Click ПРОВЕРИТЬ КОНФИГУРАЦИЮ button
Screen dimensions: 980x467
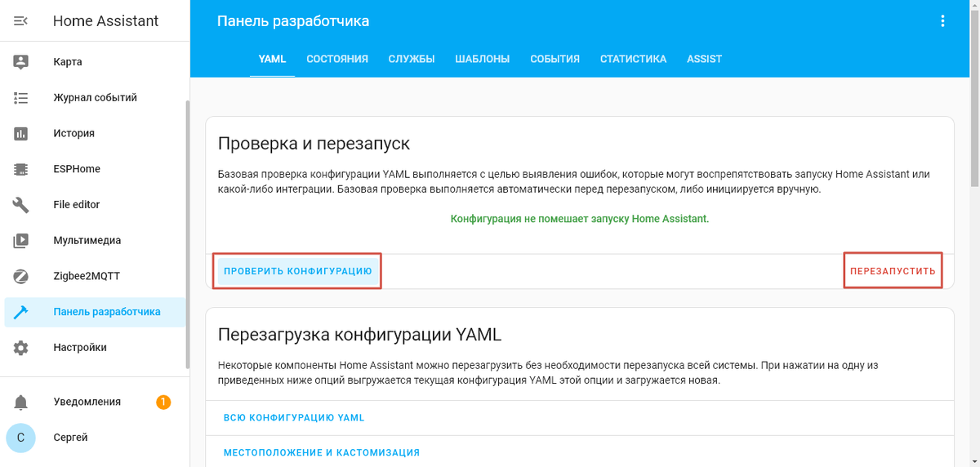click(x=298, y=271)
